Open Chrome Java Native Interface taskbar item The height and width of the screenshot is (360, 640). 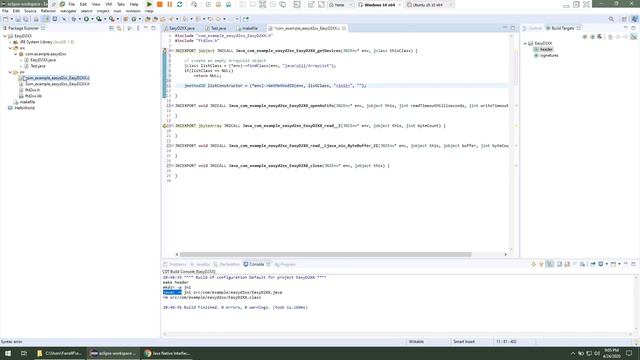pos(167,353)
